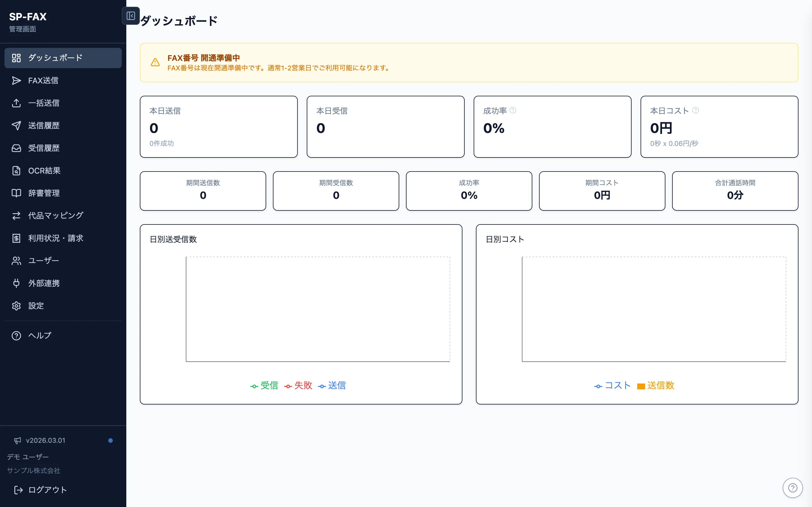812x507 pixels.
Task: Click the 一括送信 upload icon
Action: (16, 103)
